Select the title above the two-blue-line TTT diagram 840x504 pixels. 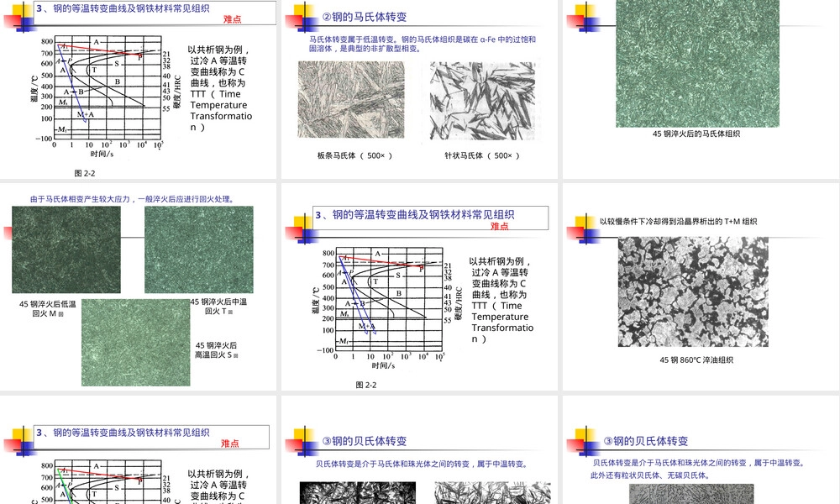point(415,215)
